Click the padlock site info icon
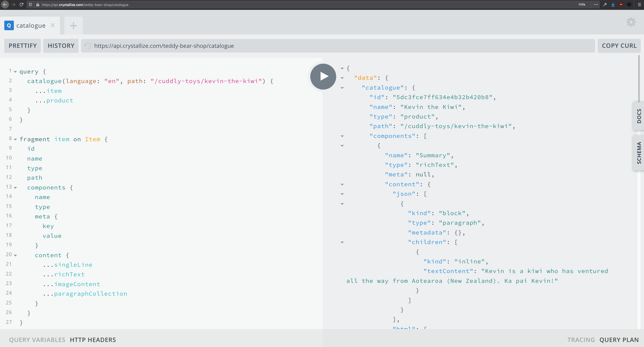This screenshot has width=644, height=347. tap(37, 5)
